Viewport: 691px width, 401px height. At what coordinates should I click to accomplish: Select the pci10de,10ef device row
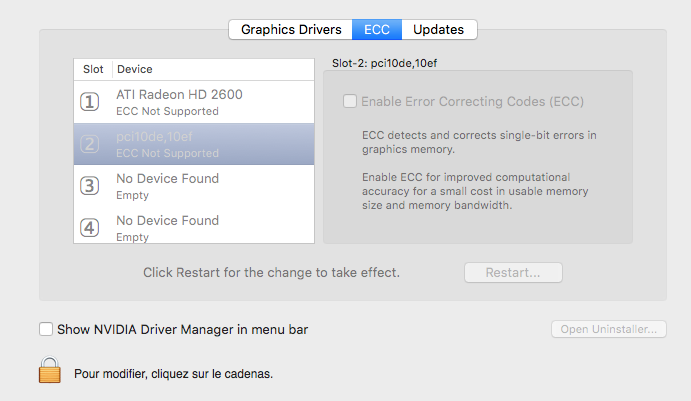[194, 144]
